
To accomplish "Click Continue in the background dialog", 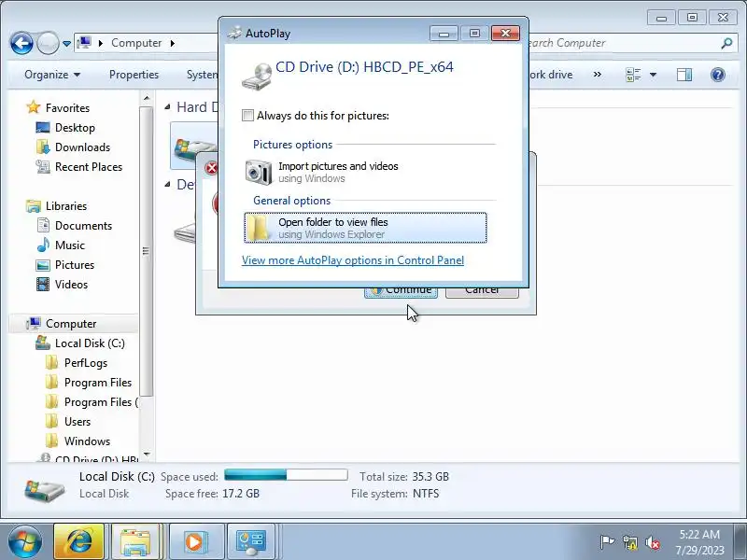I will tap(401, 292).
